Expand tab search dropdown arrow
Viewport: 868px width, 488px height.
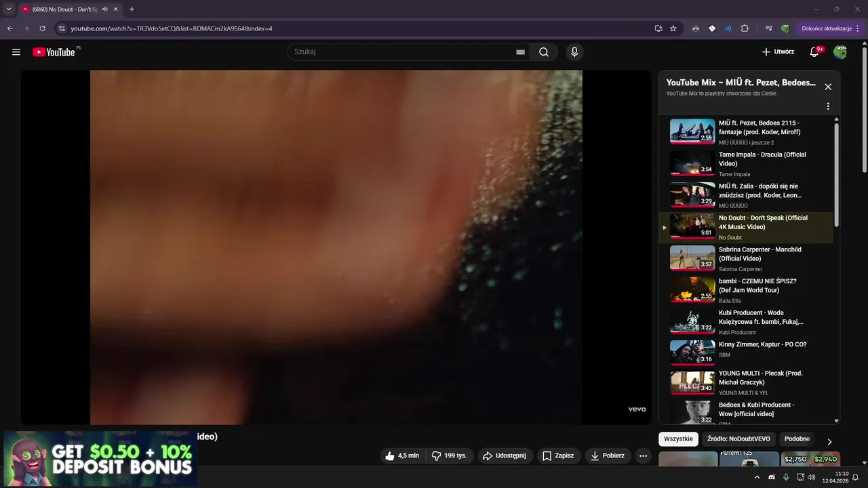pos(9,9)
